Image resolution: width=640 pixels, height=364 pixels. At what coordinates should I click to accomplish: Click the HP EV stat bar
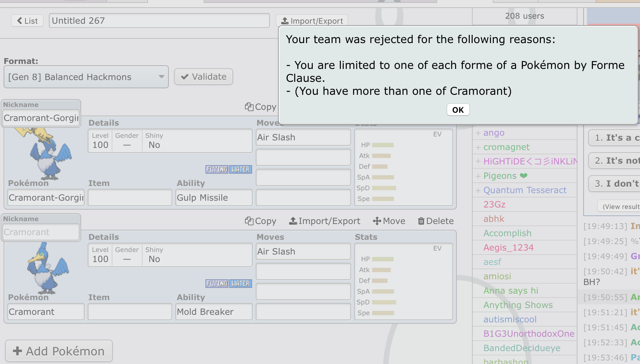pyautogui.click(x=382, y=145)
